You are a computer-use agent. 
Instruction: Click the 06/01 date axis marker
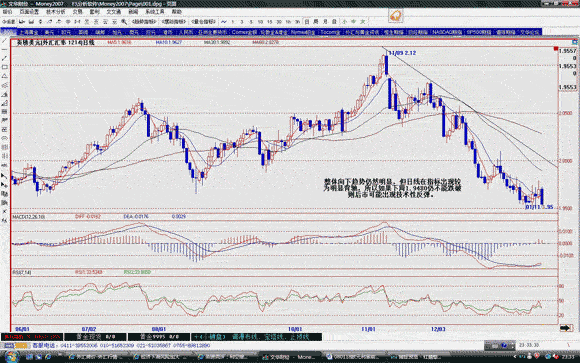(22, 329)
